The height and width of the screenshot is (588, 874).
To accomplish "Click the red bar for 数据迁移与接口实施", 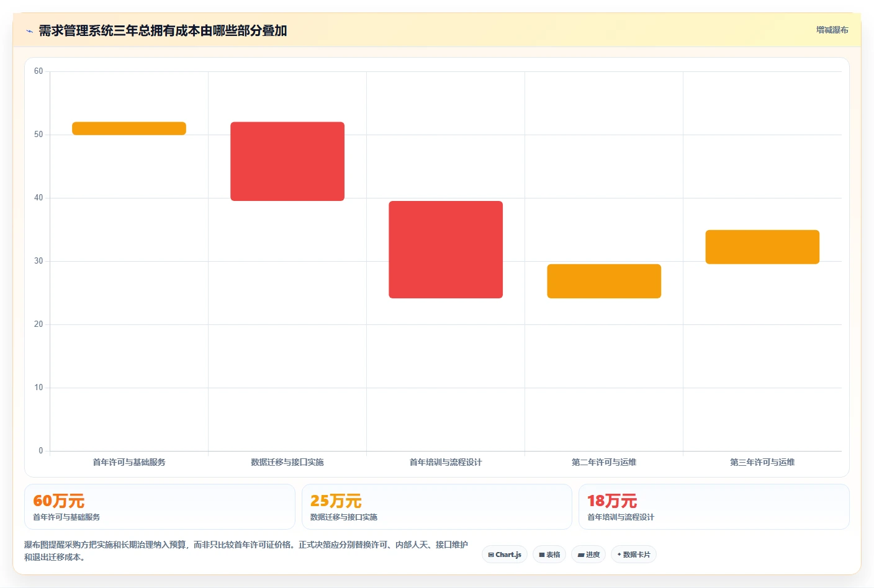I will (x=287, y=161).
